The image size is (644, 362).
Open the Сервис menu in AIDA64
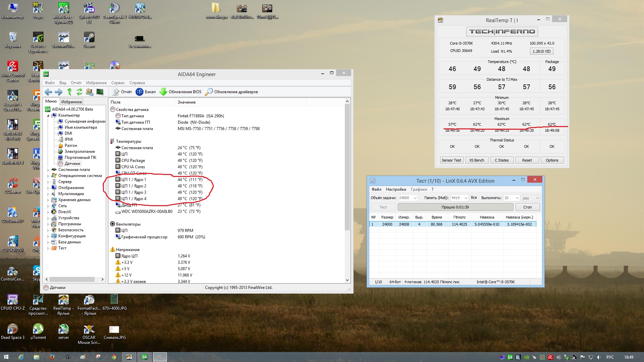coord(118,83)
